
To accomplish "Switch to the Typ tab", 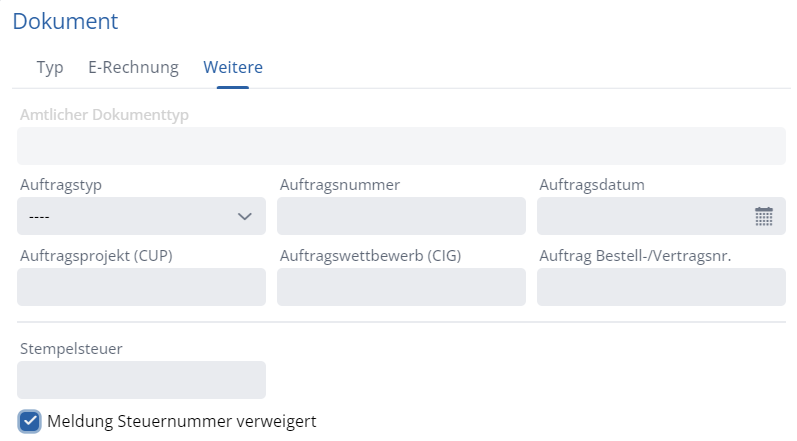I will pos(50,68).
